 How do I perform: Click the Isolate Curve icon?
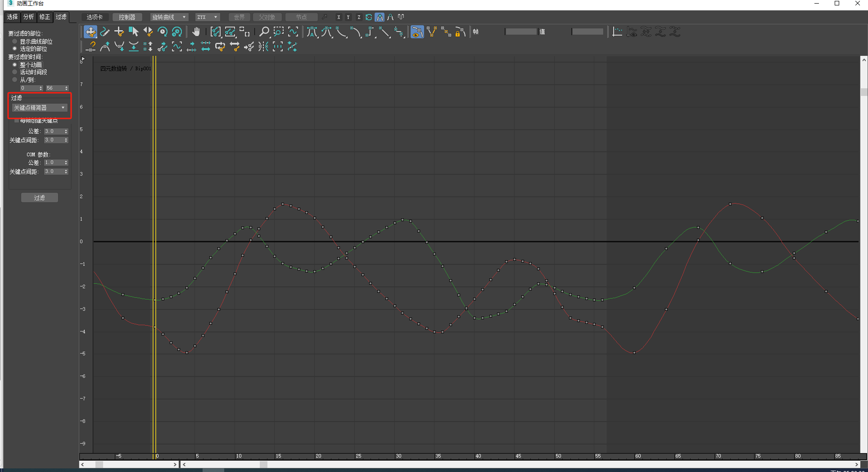tap(293, 32)
